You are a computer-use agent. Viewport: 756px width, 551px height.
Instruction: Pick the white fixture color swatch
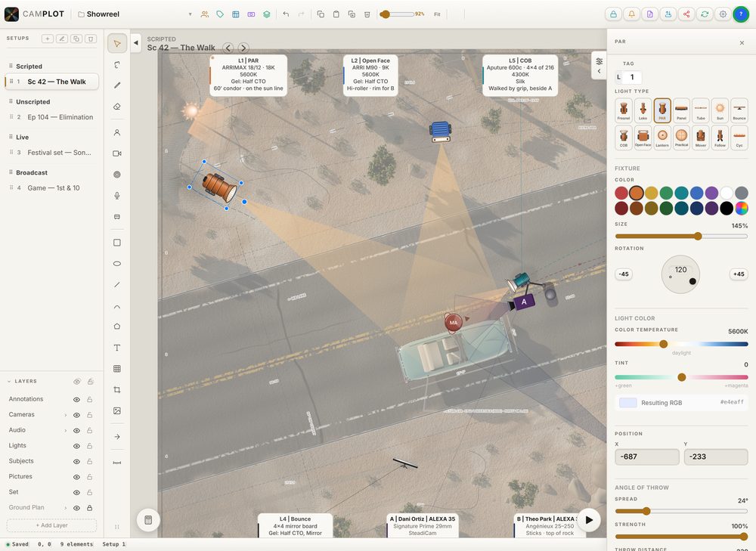point(727,193)
